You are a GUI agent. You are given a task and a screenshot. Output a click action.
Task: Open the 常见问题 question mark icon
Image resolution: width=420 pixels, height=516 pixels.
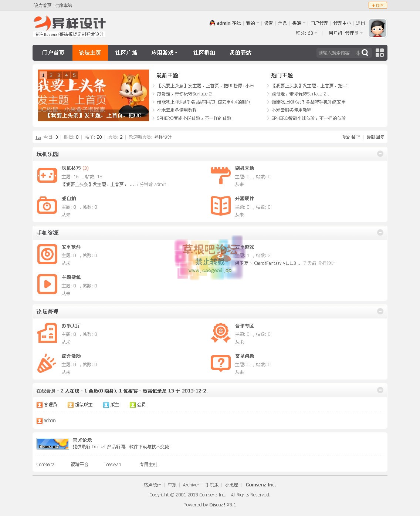220,363
